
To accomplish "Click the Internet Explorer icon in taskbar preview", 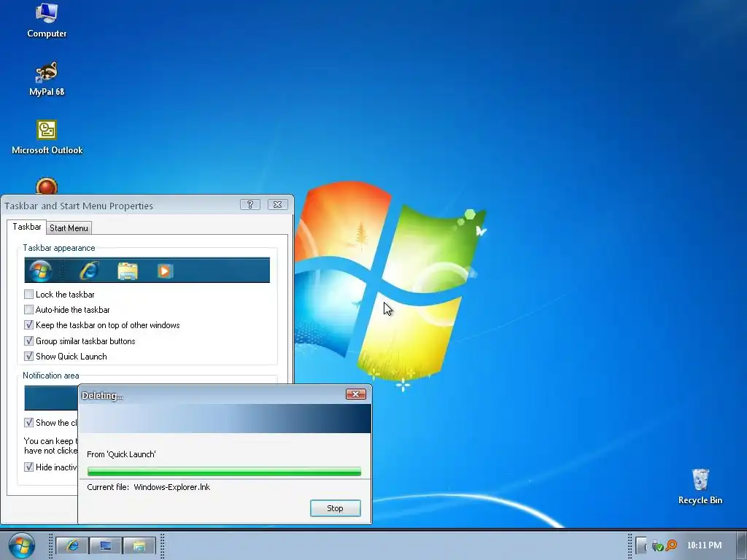I will point(90,271).
